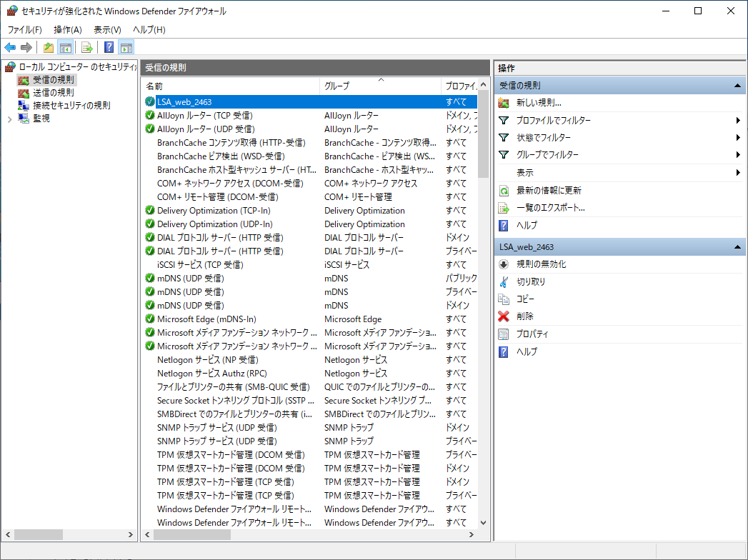The image size is (748, 560).
Task: Open グループでフィルター submenu arrow
Action: (x=738, y=154)
